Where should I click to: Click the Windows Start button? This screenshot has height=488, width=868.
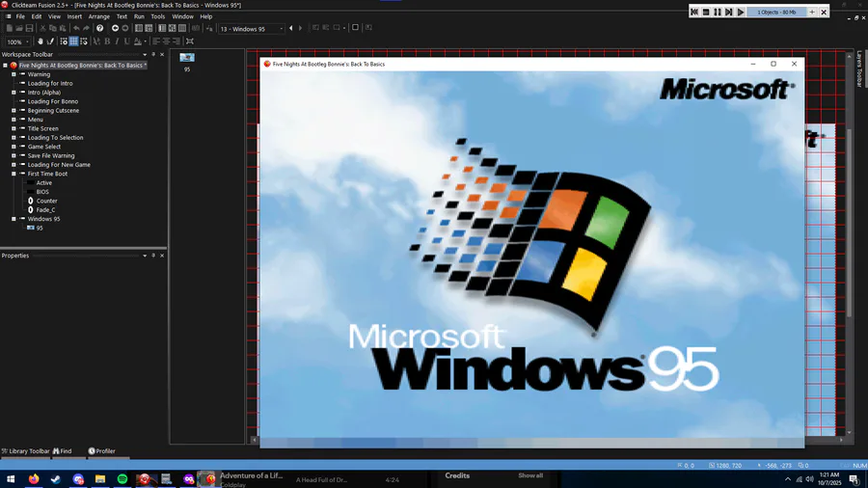click(x=11, y=479)
